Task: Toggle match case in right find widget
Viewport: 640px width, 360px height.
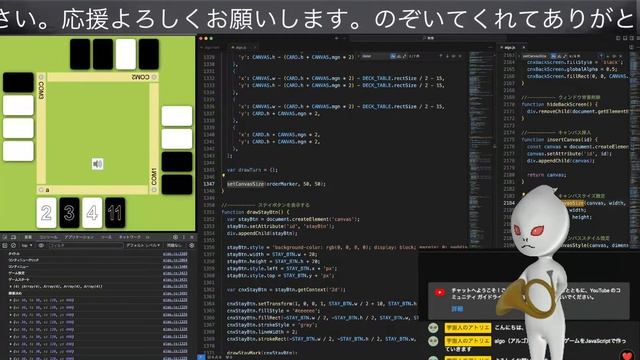Action: tap(553, 56)
